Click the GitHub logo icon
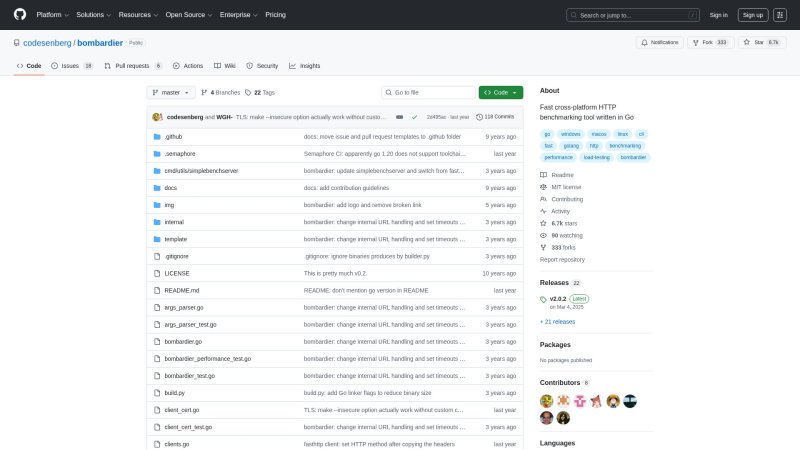Screen dimensions: 800x450 (x=19, y=15)
